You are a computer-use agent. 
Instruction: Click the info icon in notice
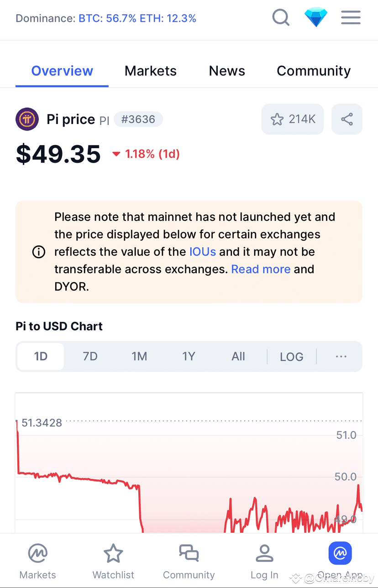[39, 252]
